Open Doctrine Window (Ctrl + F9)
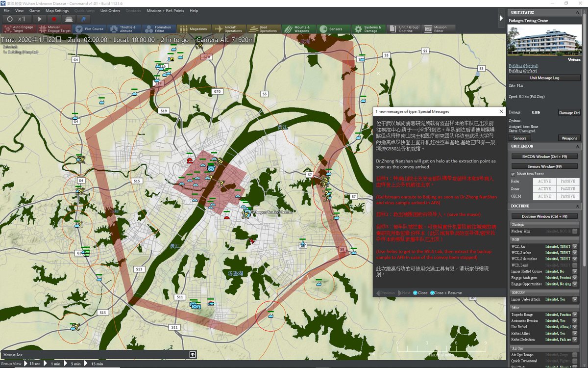588x368 pixels. 544,216
